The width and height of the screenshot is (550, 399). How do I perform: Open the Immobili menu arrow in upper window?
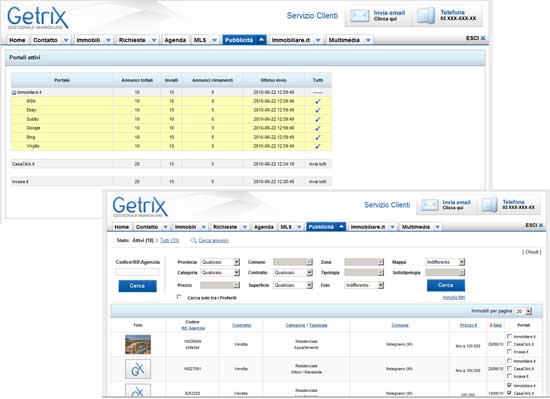[x=108, y=40]
